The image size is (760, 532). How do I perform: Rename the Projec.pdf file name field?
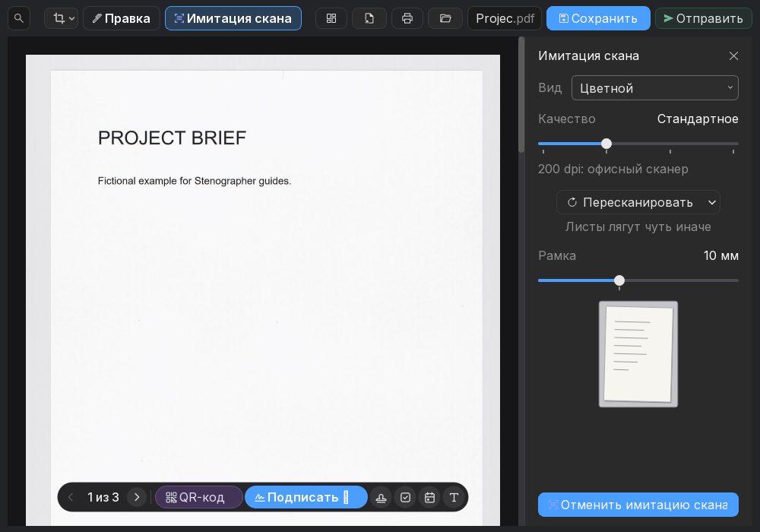[505, 18]
